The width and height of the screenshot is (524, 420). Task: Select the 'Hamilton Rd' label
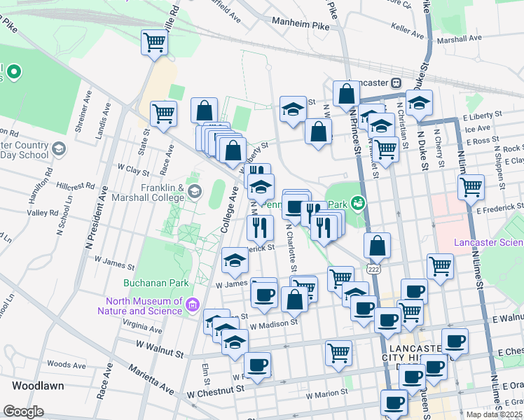41,185
